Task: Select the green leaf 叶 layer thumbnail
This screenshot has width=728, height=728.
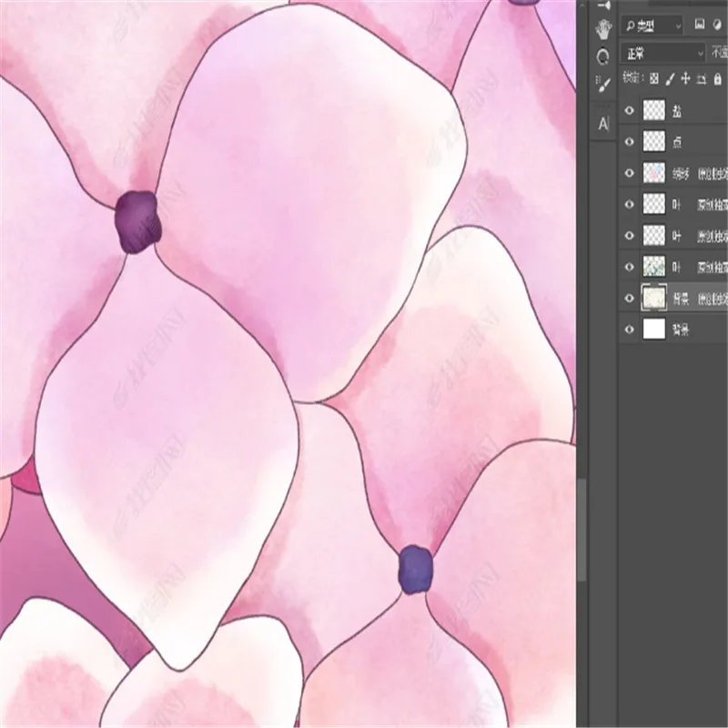Action: (x=653, y=267)
